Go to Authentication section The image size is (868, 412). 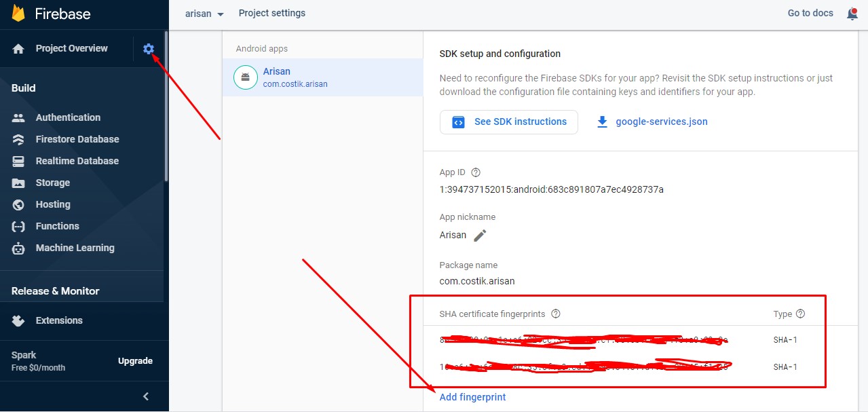pyautogui.click(x=68, y=117)
